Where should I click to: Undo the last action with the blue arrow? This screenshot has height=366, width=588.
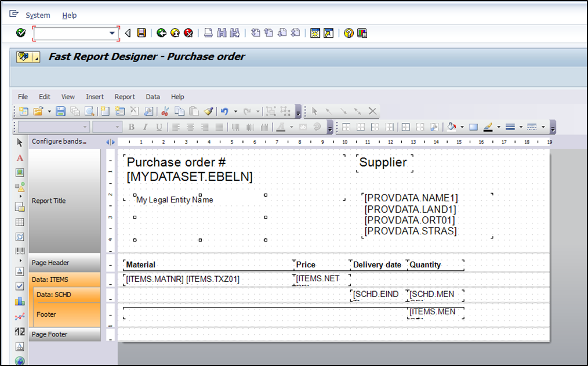pyautogui.click(x=224, y=111)
